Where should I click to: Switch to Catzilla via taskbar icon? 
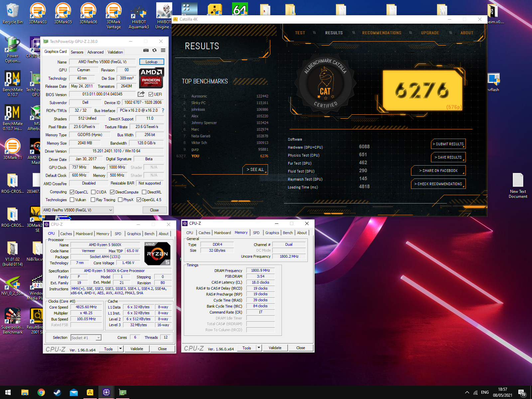pos(90,392)
